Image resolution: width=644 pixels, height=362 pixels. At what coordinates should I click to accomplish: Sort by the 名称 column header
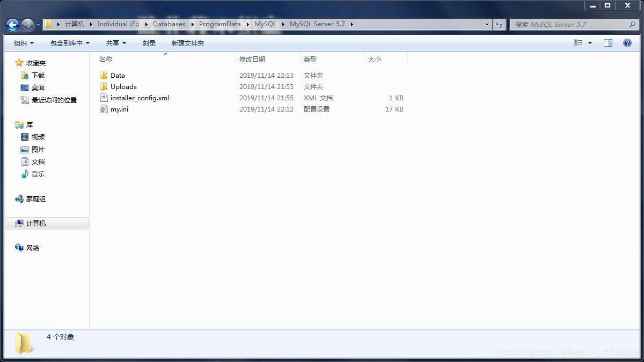[x=166, y=59]
